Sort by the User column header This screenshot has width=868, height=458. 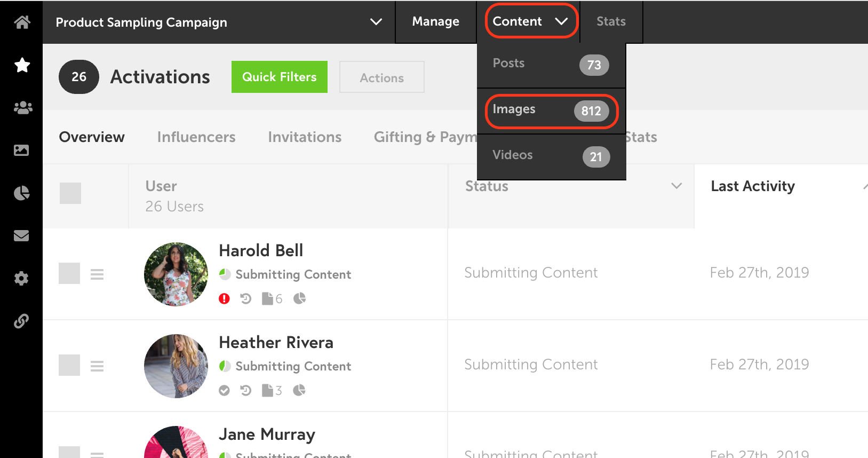[161, 186]
